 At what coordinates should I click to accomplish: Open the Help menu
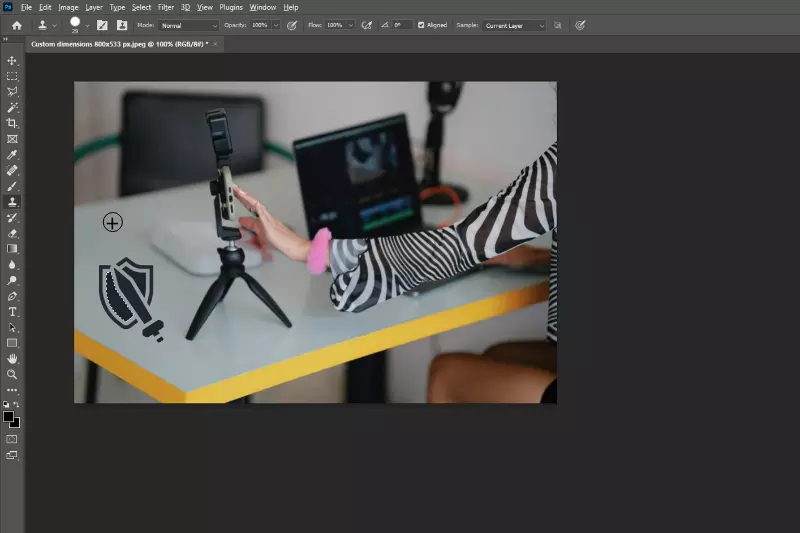(291, 8)
